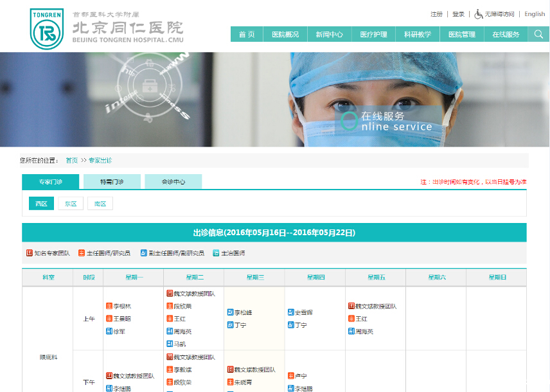Click the orange 主任医师/研究员 legend icon

click(82, 253)
